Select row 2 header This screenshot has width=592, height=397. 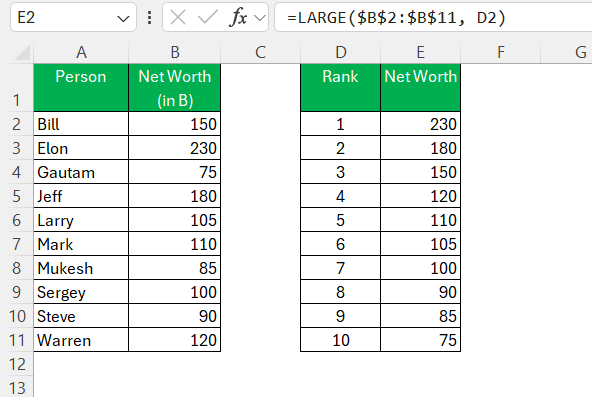point(17,124)
